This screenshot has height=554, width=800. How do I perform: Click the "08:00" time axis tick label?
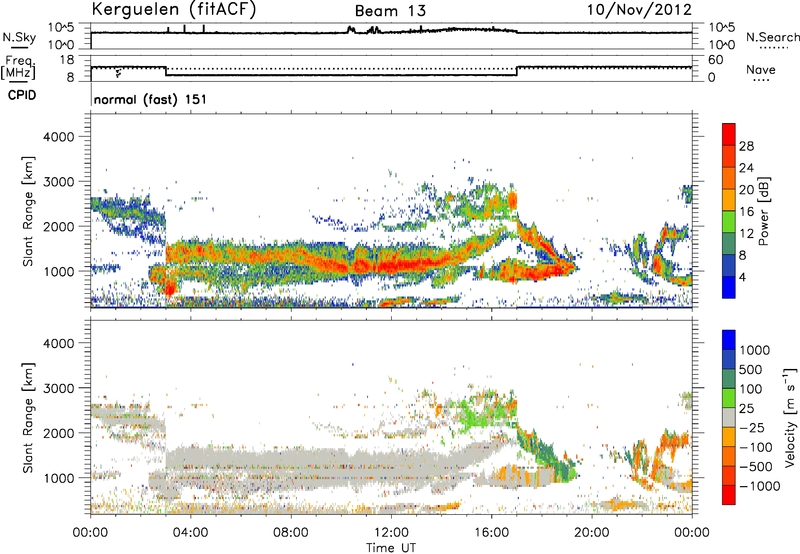coord(291,533)
